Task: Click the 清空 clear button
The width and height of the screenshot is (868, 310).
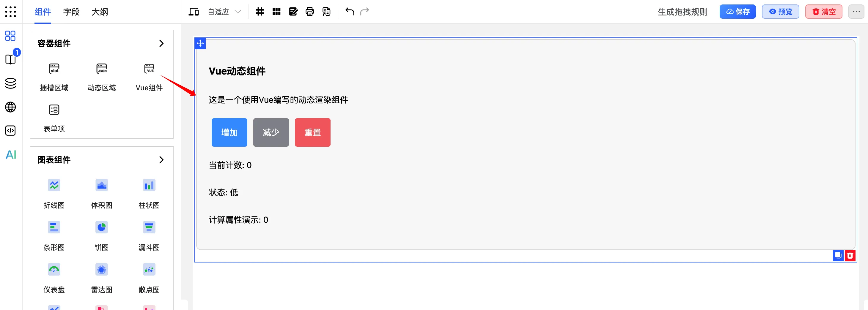Action: tap(823, 12)
